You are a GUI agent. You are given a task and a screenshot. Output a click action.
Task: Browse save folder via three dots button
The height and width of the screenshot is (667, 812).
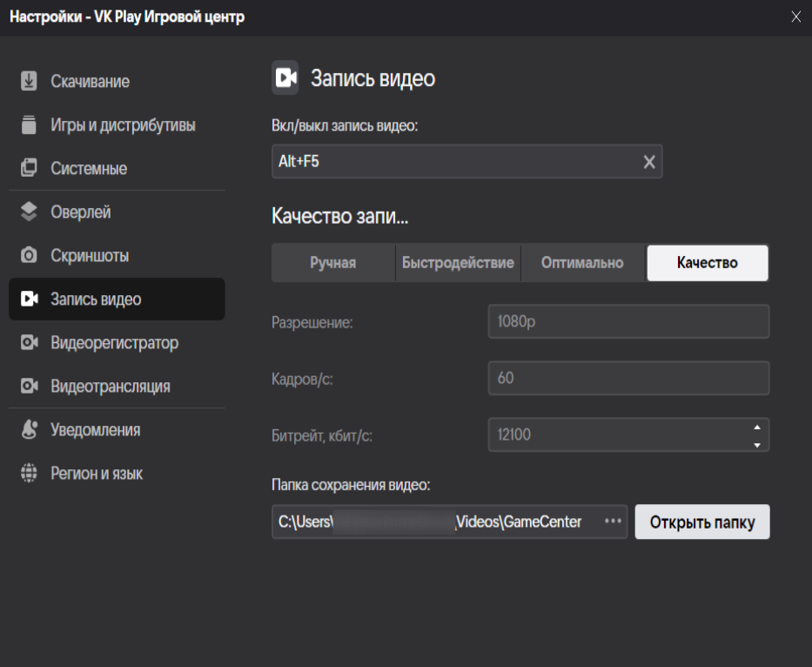613,522
